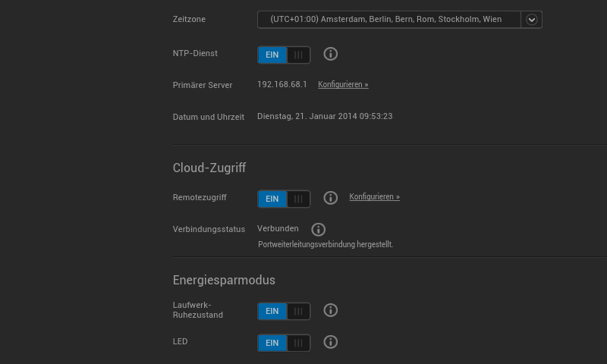Click the primary server IP 192.168.68.1
This screenshot has height=364, width=607.
tap(282, 84)
